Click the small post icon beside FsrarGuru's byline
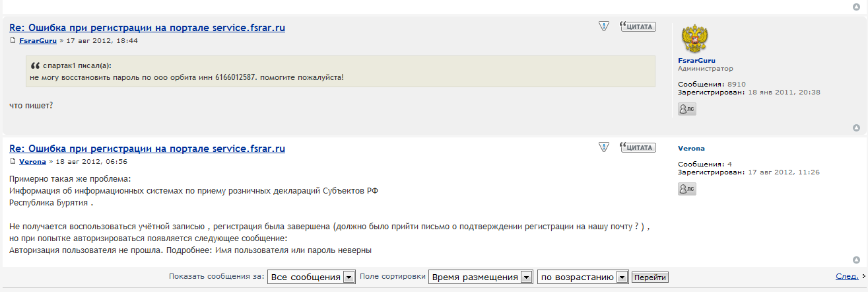868x292 pixels. click(x=13, y=41)
